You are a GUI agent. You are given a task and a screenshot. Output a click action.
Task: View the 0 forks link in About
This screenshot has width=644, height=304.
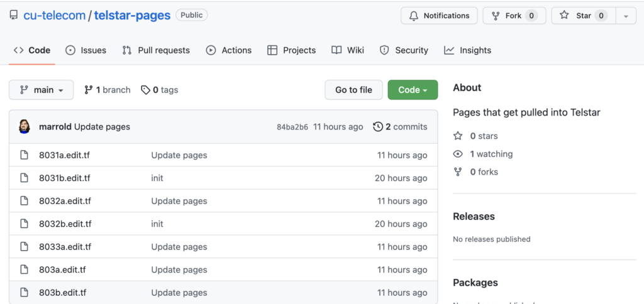(x=475, y=172)
